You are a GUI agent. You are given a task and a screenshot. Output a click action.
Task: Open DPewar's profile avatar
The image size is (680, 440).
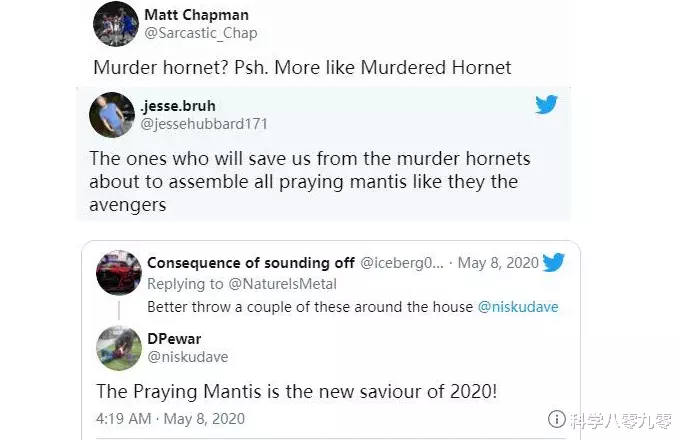click(118, 348)
